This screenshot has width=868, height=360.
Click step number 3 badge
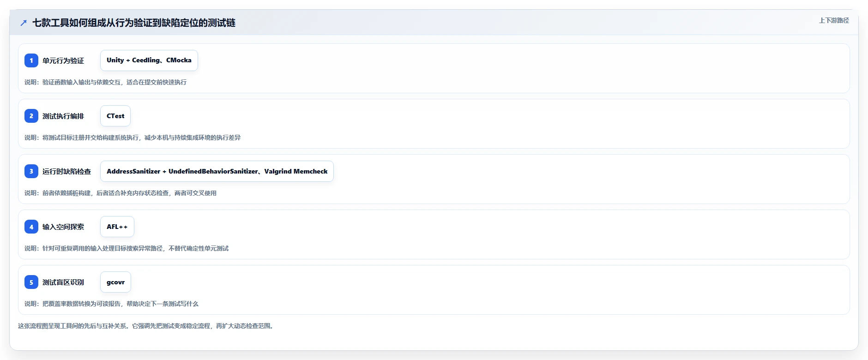click(x=31, y=171)
